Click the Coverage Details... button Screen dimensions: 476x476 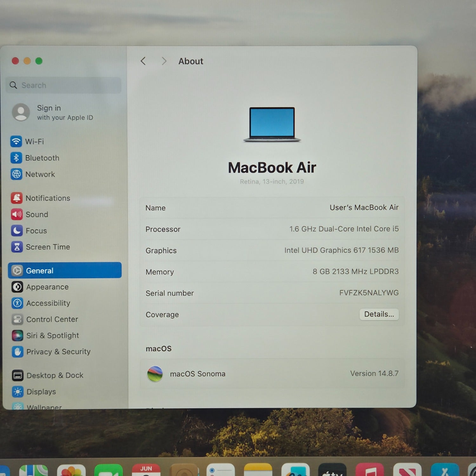point(379,314)
